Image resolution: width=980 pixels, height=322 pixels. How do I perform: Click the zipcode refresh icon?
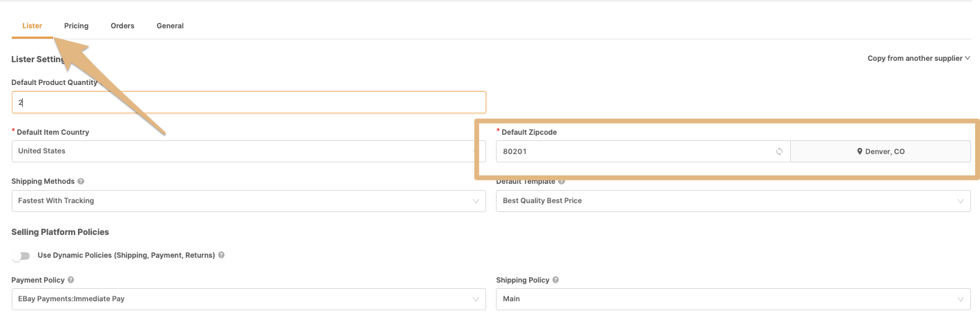click(779, 151)
